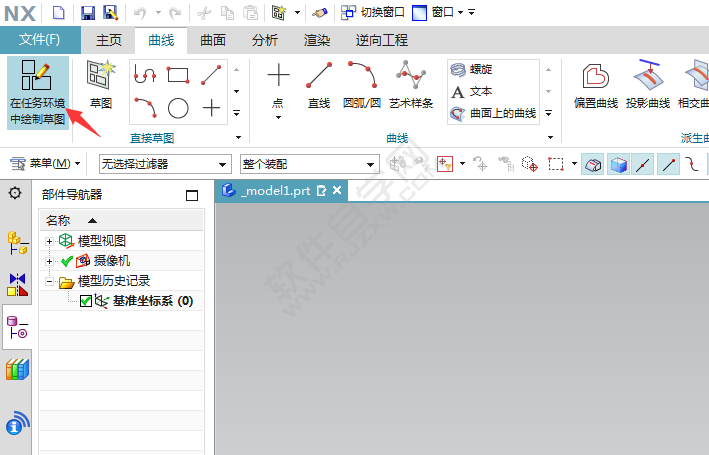The image size is (709, 455).
Task: Click the Undo arrow icon
Action: (x=140, y=13)
